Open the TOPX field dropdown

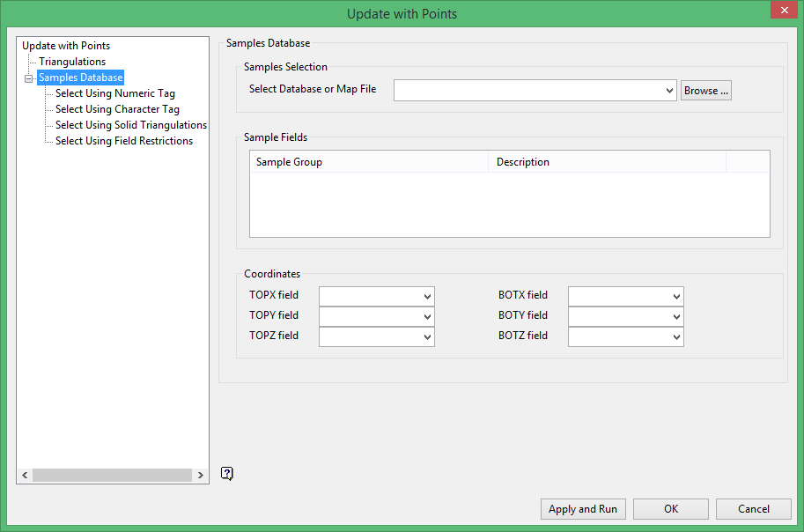427,296
